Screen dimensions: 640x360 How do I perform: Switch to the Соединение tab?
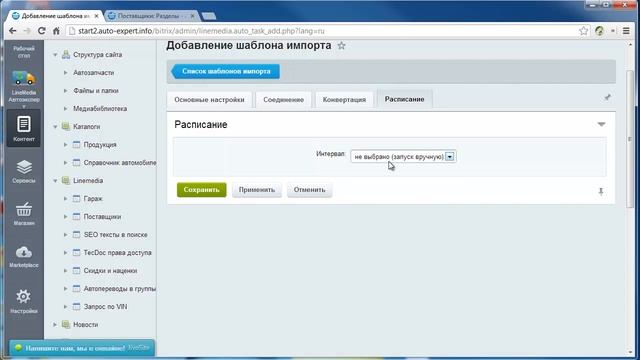click(x=283, y=100)
